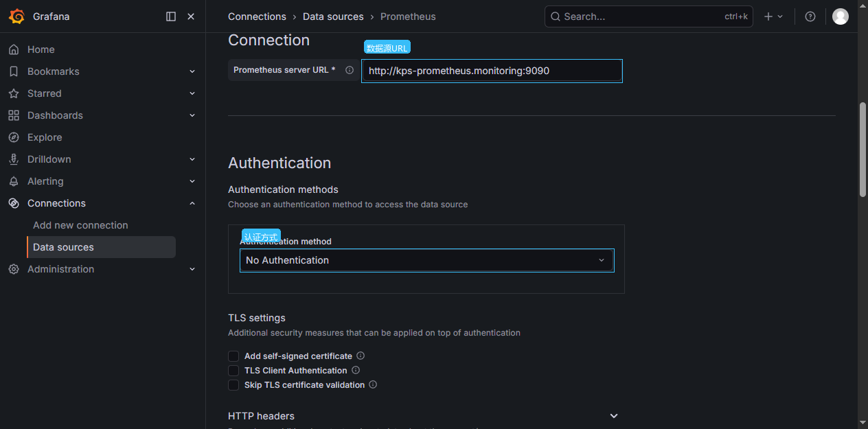Click the Starred star icon
This screenshot has height=429, width=868.
pos(14,93)
